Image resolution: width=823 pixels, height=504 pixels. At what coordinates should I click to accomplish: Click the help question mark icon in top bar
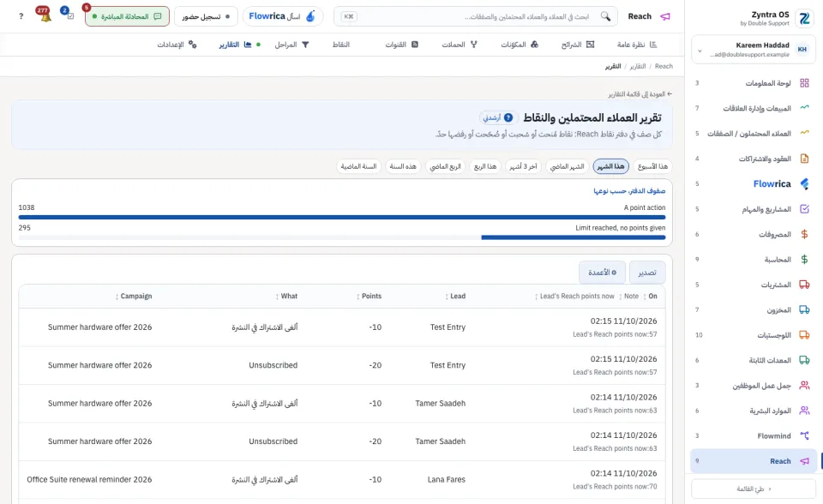[x=21, y=16]
